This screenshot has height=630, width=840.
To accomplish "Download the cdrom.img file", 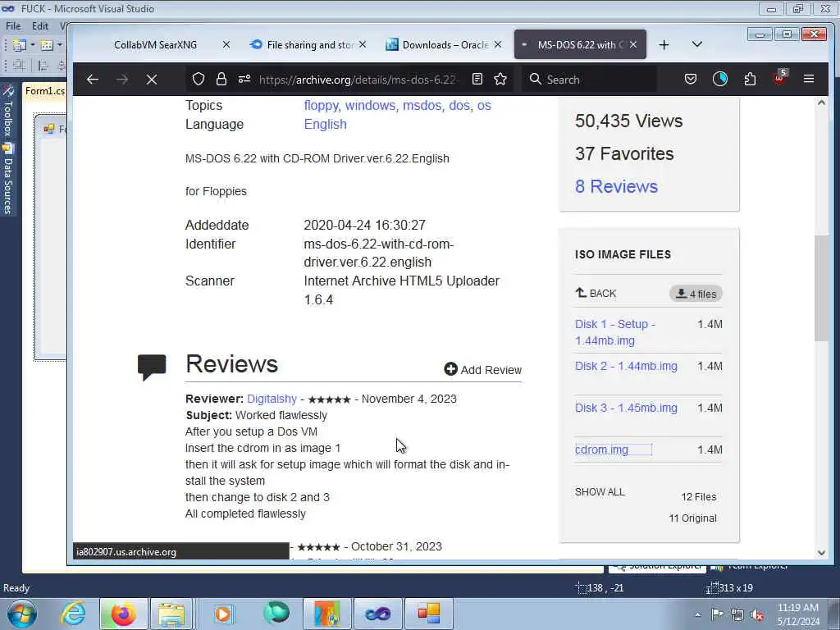I will click(601, 450).
